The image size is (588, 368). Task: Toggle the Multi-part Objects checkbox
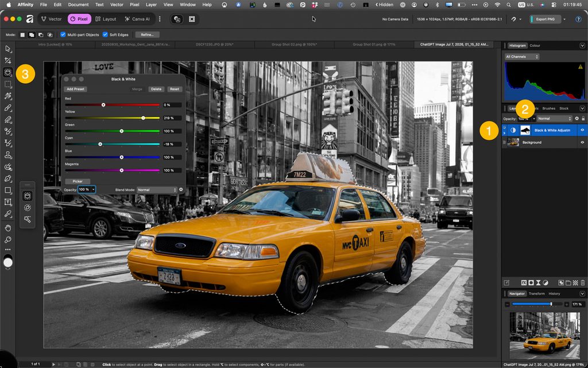click(63, 34)
